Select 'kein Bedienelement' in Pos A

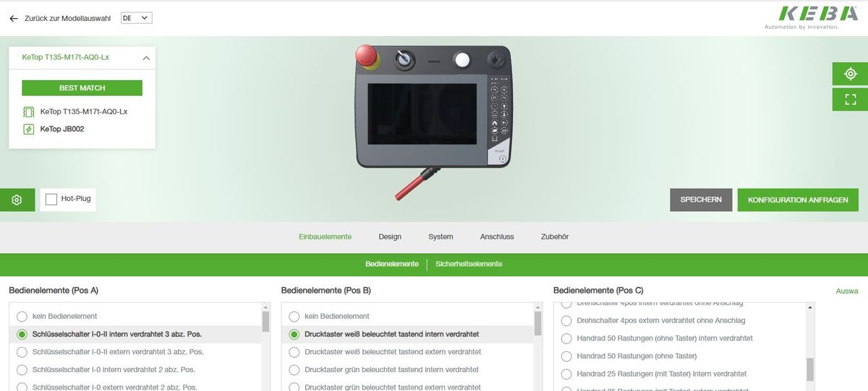click(x=22, y=317)
